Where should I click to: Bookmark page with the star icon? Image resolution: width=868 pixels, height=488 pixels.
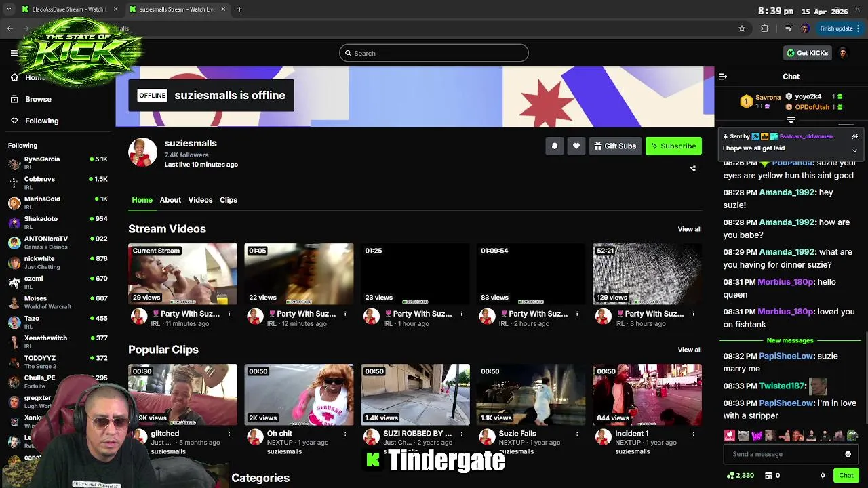tap(742, 28)
